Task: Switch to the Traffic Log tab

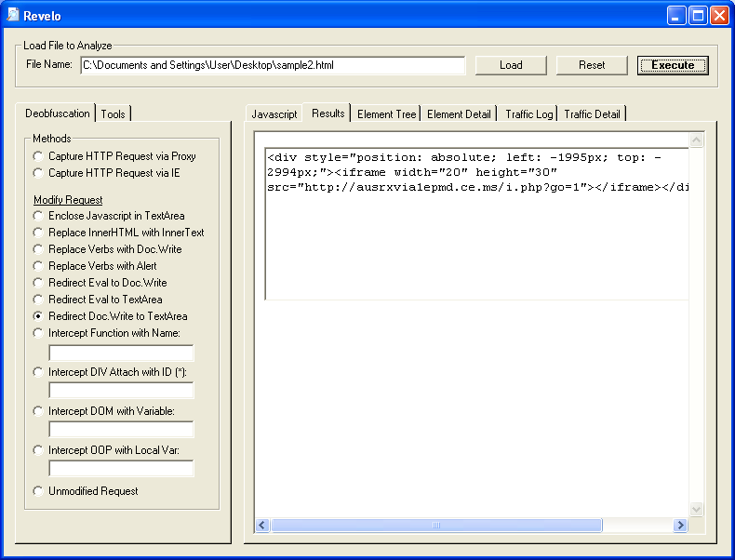Action: (x=528, y=113)
